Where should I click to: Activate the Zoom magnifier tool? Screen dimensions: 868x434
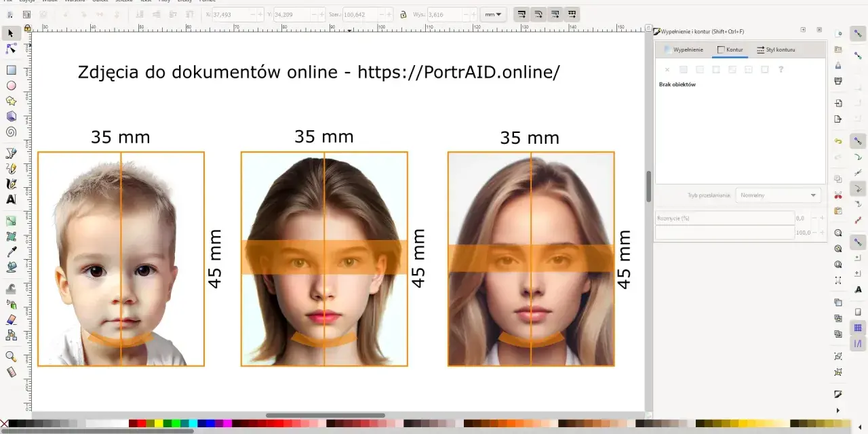pos(11,356)
